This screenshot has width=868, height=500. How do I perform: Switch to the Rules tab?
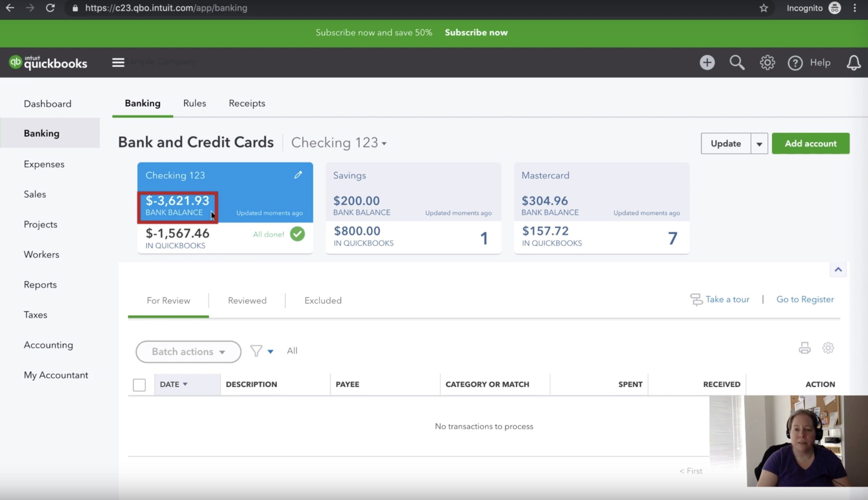[195, 103]
